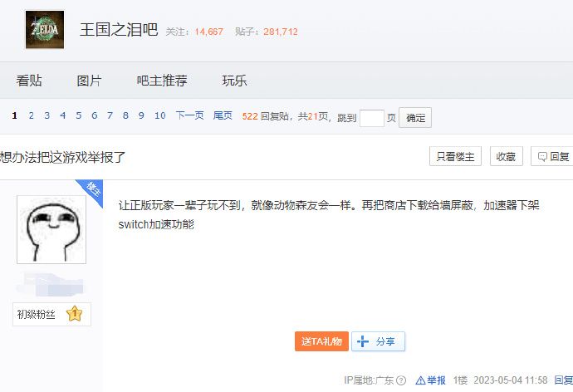Open the 吧主推荐 tab
Viewport: 573px width, 392px height.
(x=162, y=81)
